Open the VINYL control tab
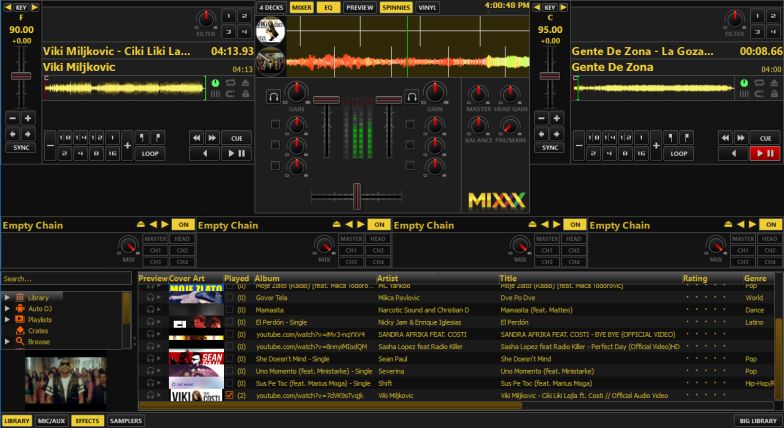The height and width of the screenshot is (428, 784). pyautogui.click(x=427, y=8)
